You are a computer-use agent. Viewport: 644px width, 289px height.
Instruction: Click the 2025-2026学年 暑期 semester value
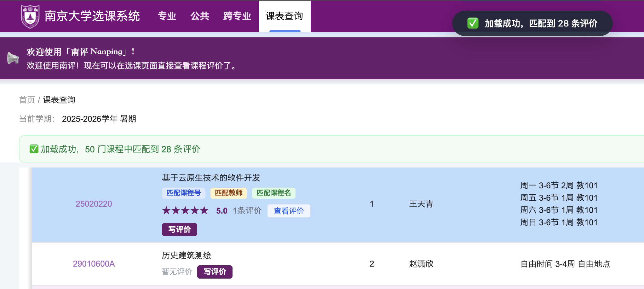pos(99,119)
